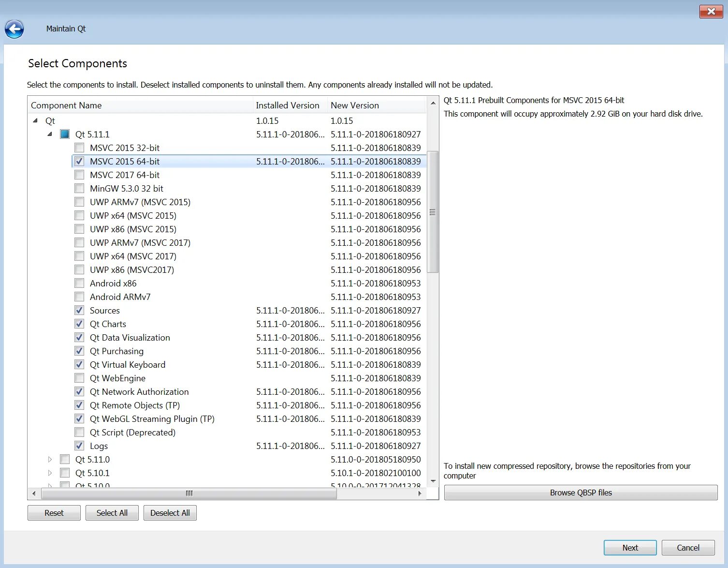This screenshot has height=568, width=728.
Task: Uncheck Qt Remote Objects (TP) checkbox
Action: click(79, 405)
